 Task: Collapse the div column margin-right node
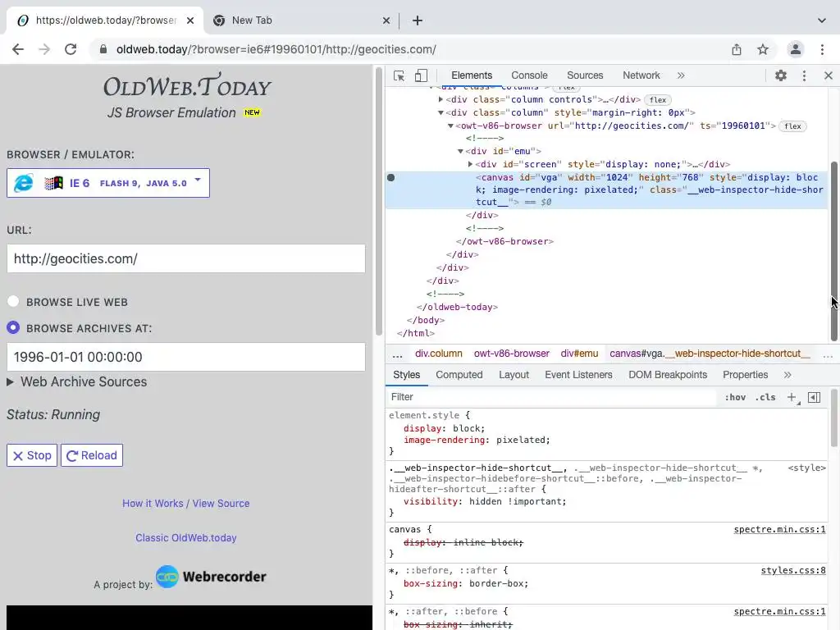pos(441,112)
